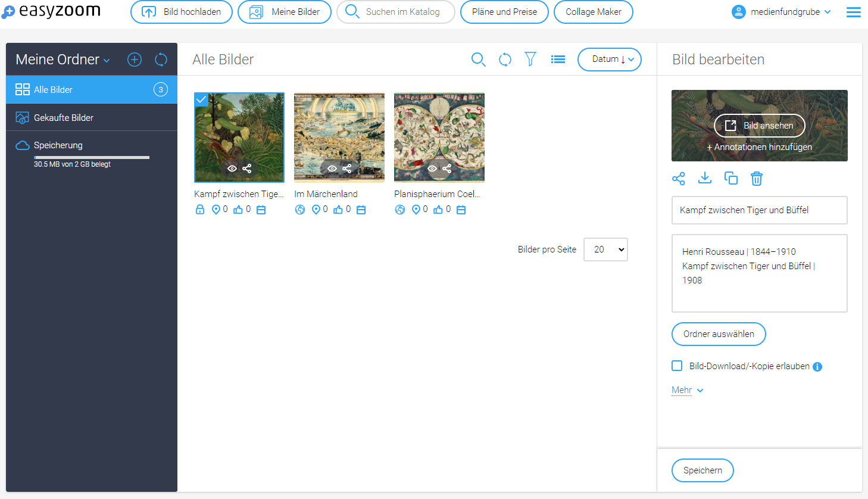The width and height of the screenshot is (868, 499).
Task: Expand Meine Ordner dropdown chevron
Action: (107, 61)
